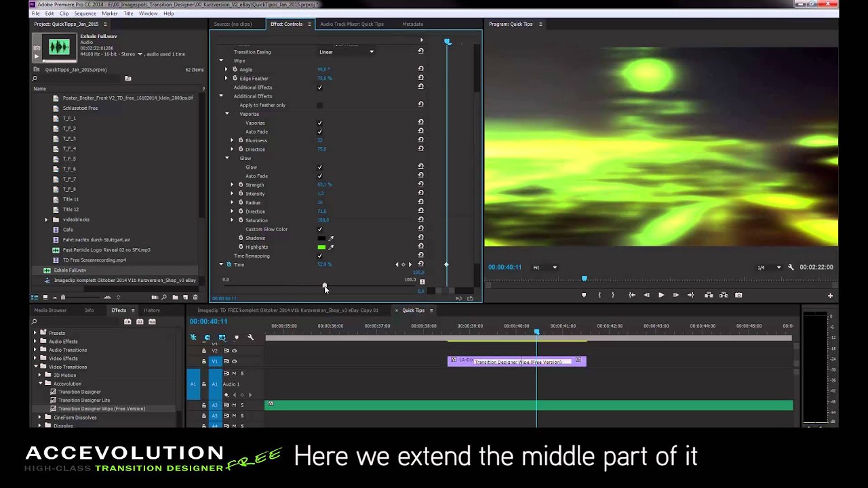Open the History tab
The image size is (868, 488).
(x=152, y=310)
